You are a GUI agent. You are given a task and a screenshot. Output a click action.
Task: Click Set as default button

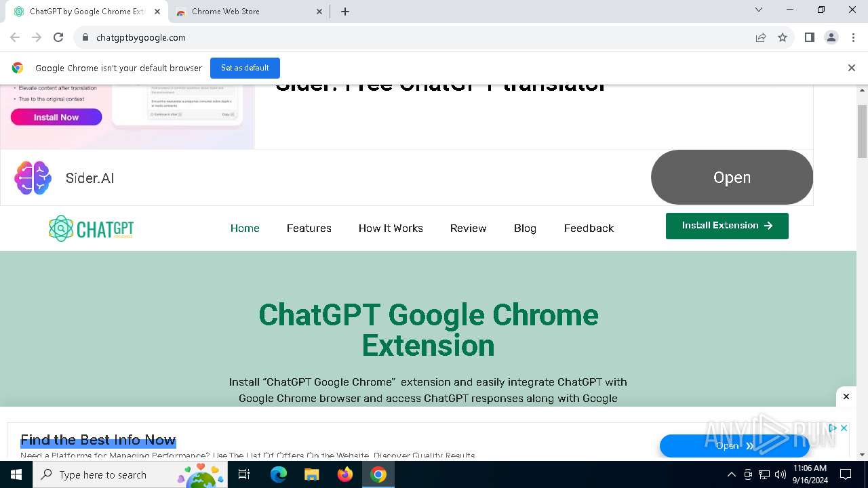pos(245,68)
